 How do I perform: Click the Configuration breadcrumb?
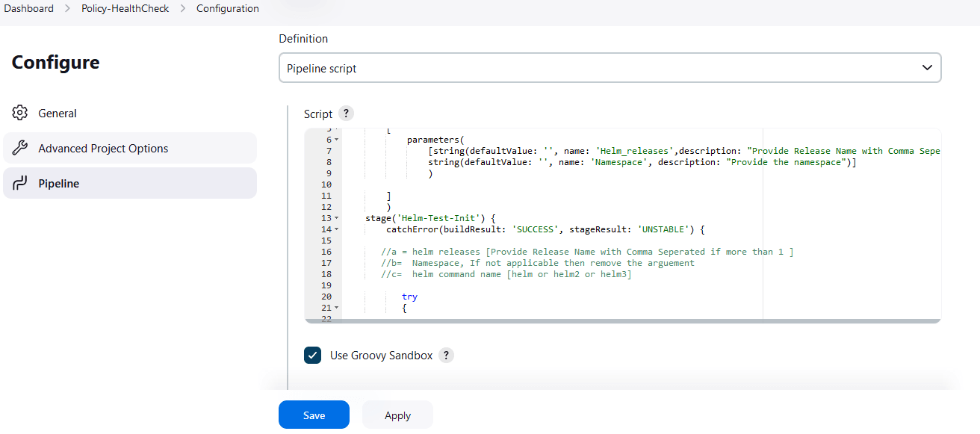(228, 9)
